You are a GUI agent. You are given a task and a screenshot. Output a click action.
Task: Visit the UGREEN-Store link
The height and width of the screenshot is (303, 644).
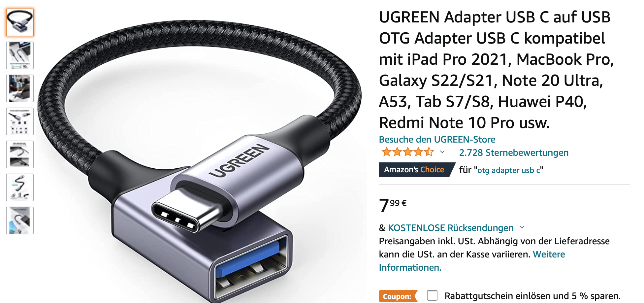click(437, 139)
